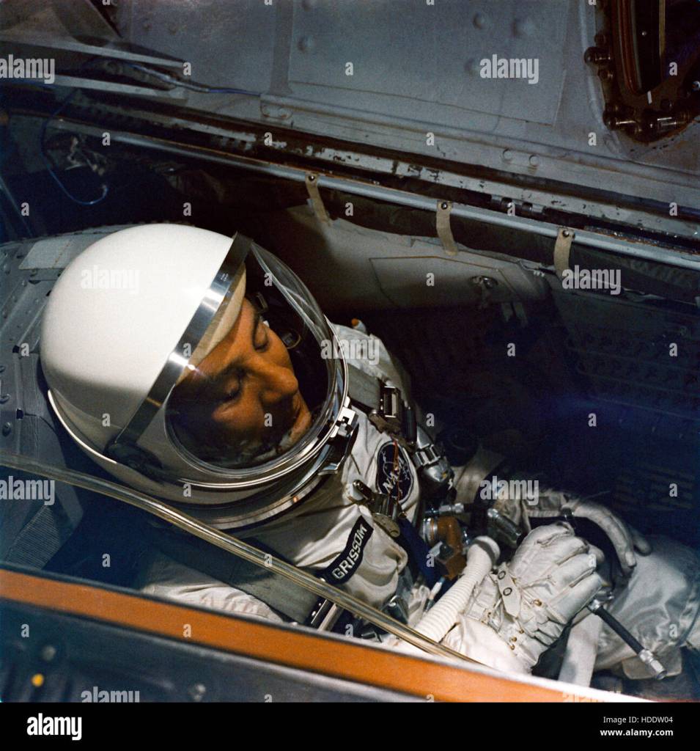Image resolution: width=700 pixels, height=751 pixels.
Task: Click the alamy watermark on the white helmet
Action: click(x=110, y=280)
